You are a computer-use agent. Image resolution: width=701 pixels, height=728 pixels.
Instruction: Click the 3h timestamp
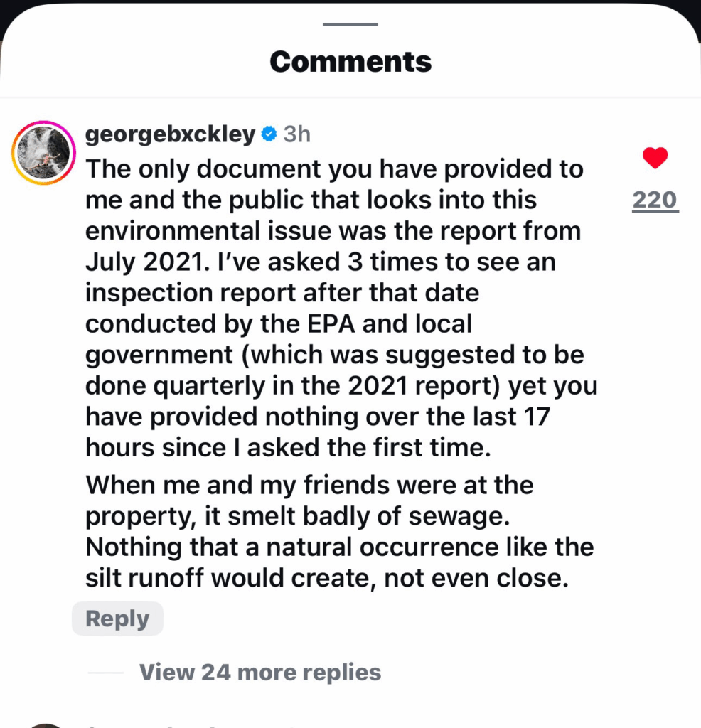pyautogui.click(x=297, y=134)
